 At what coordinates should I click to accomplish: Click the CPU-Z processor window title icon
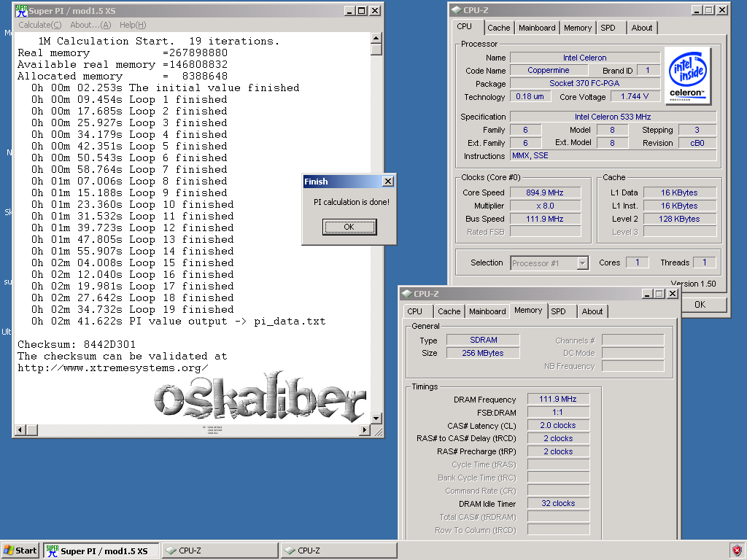coord(457,10)
